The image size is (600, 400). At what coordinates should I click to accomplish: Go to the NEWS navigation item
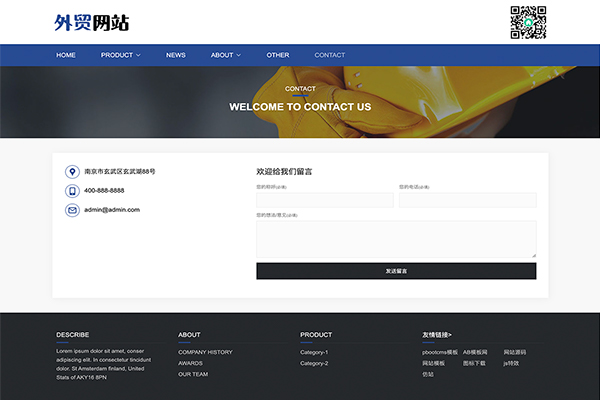click(x=176, y=55)
